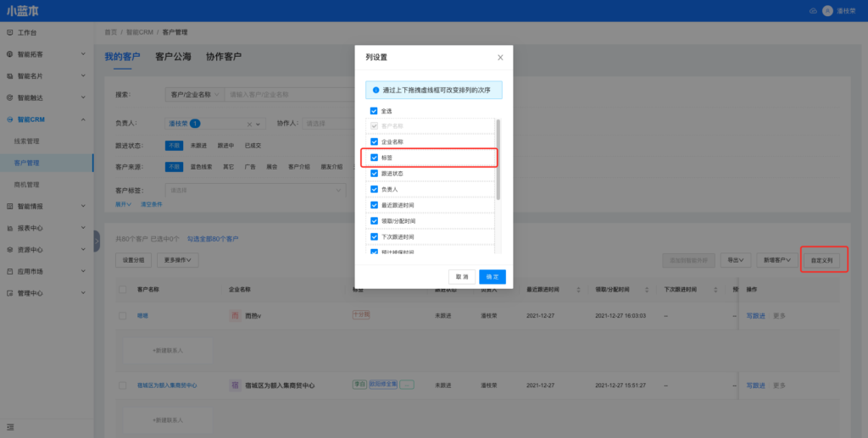Click the column list scrollbar in dialog

click(498, 161)
